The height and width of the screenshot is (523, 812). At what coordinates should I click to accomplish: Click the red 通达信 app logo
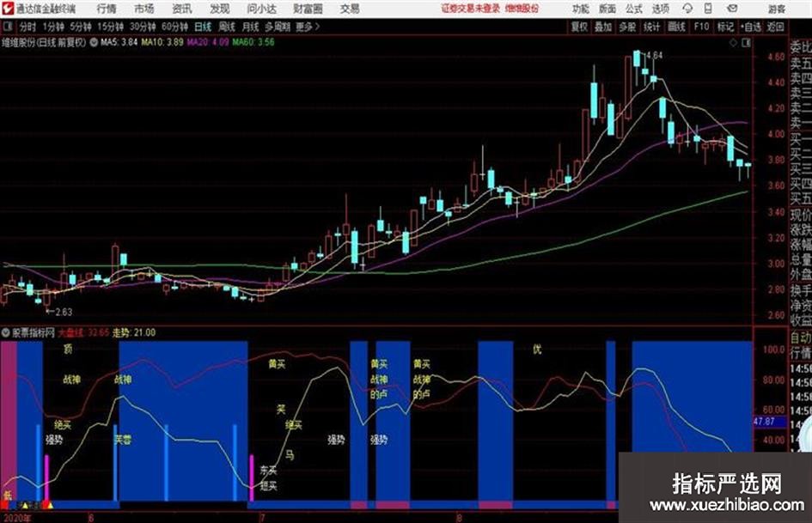[8, 9]
